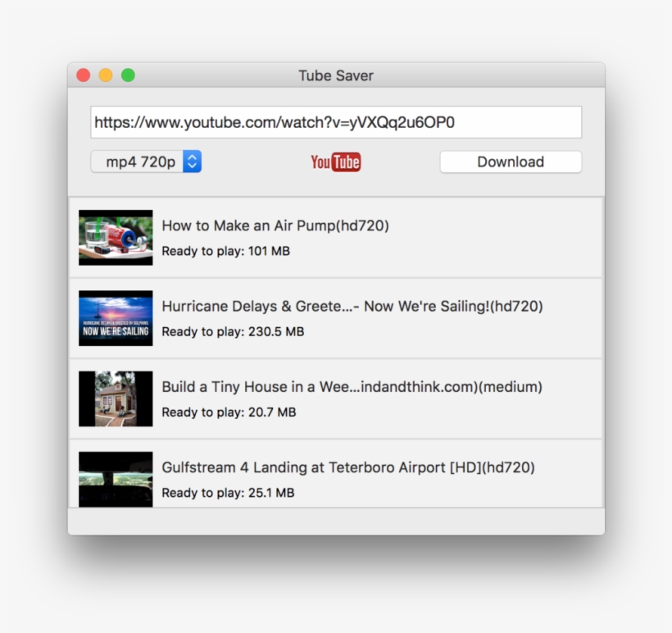Click the 'Ready to play: 230.5 MB' status
Viewport: 672px width, 633px height.
[233, 331]
